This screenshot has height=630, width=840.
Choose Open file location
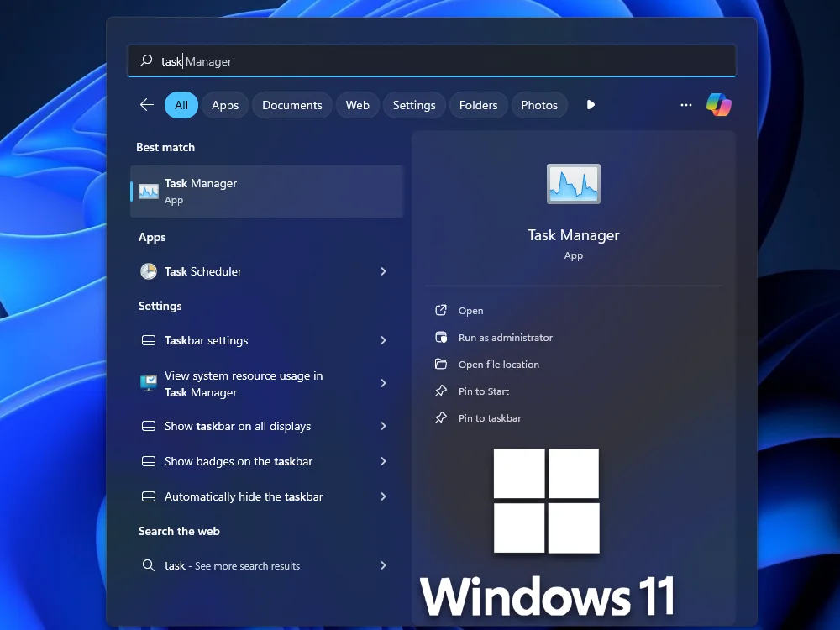[499, 365]
